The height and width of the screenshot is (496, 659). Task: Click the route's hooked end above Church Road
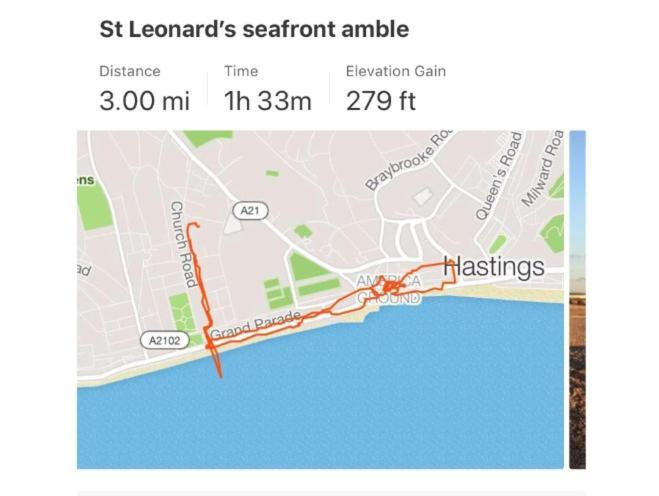[193, 226]
